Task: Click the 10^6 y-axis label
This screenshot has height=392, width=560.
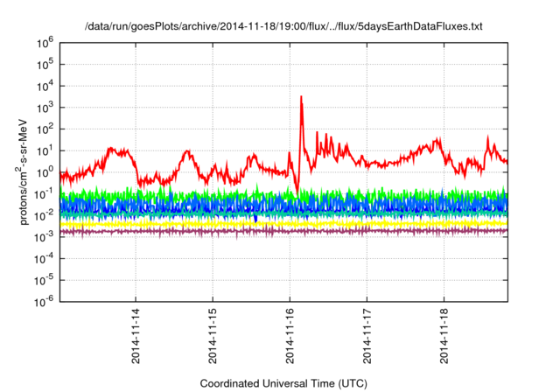Action: click(45, 44)
